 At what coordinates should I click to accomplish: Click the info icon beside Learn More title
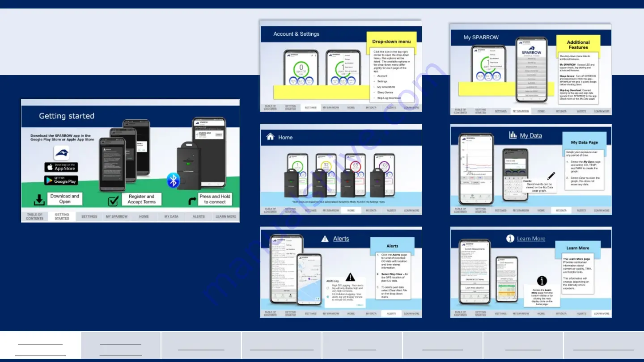510,239
